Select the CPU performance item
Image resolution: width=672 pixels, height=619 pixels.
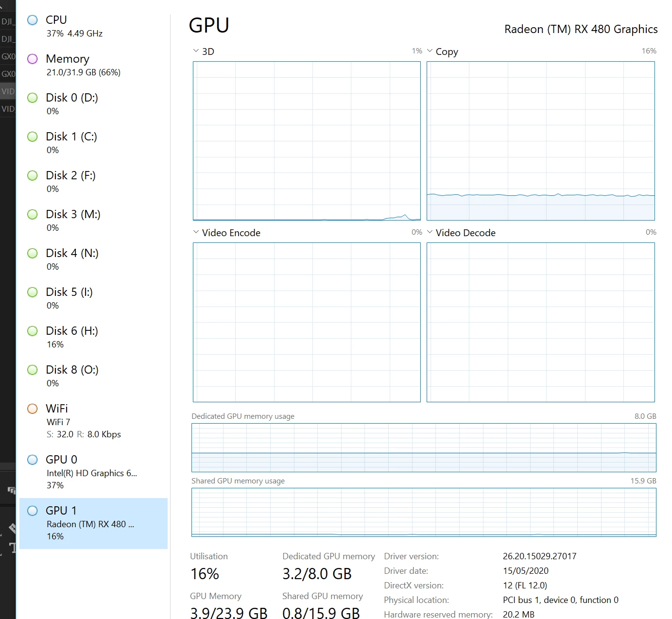click(93, 27)
